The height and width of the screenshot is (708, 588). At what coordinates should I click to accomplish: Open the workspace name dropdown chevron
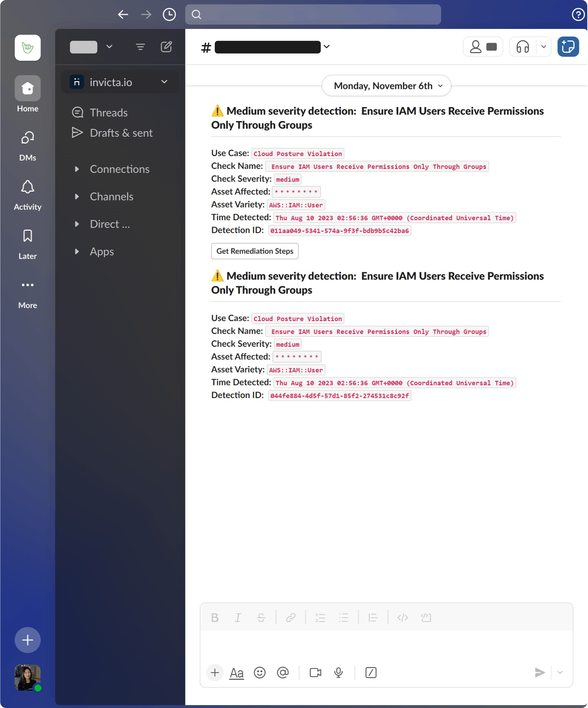(109, 47)
